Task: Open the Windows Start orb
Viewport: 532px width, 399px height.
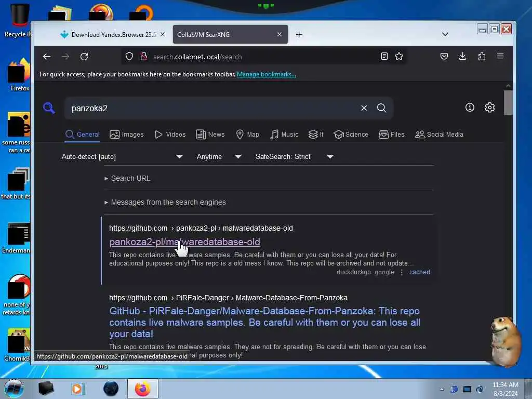Action: click(x=14, y=389)
